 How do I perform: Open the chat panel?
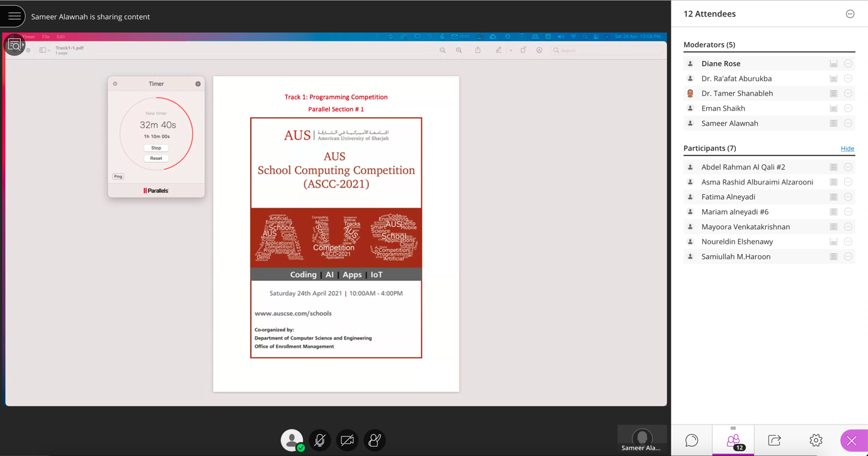tap(692, 440)
